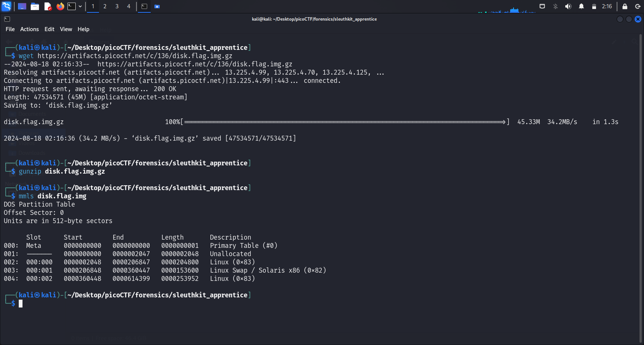Open the Actions menu
Image resolution: width=644 pixels, height=345 pixels.
click(x=29, y=29)
